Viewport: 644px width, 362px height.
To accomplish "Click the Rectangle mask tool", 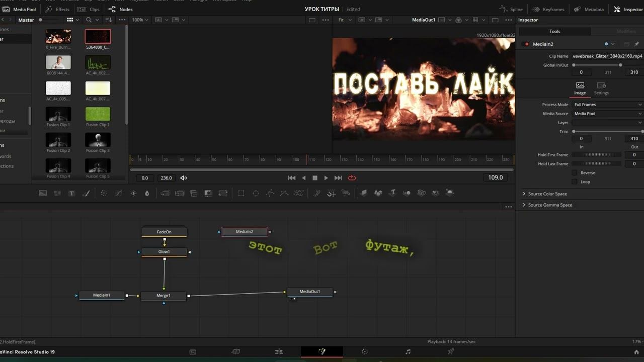I will 241,193.
